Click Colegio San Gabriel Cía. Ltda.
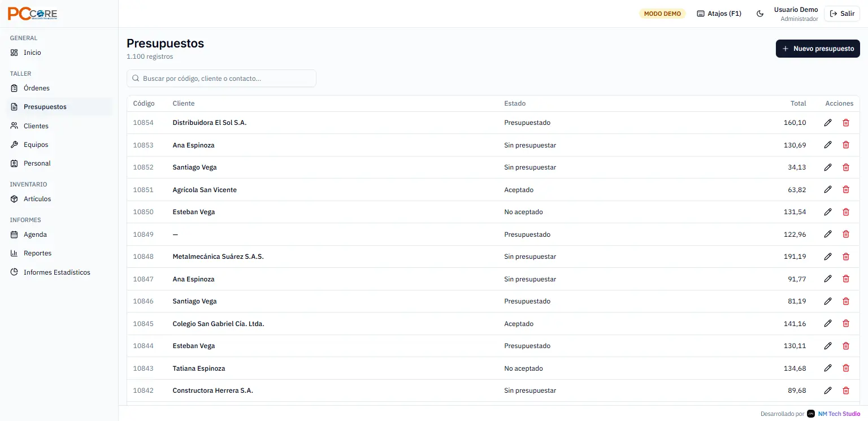The width and height of the screenshot is (868, 421). pyautogui.click(x=218, y=324)
